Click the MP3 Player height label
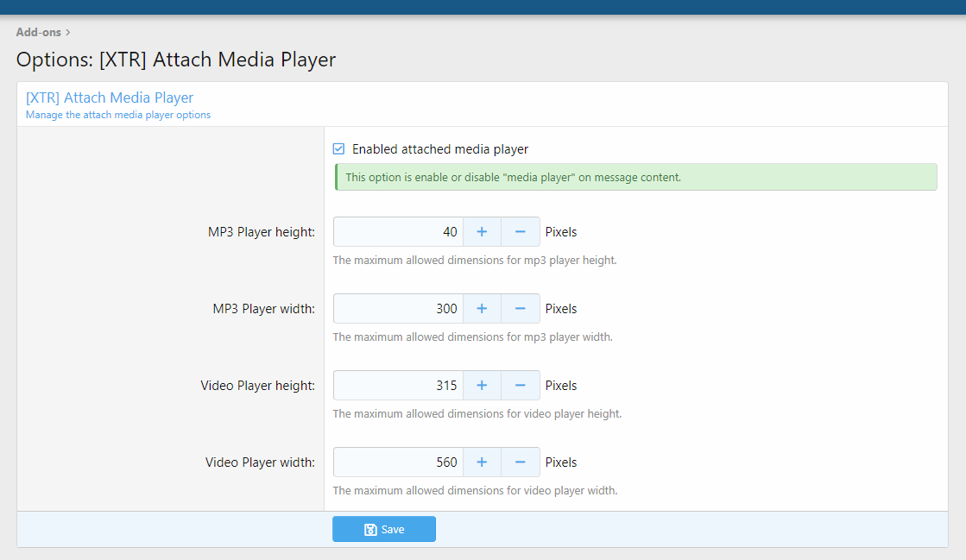966x560 pixels. 262,232
